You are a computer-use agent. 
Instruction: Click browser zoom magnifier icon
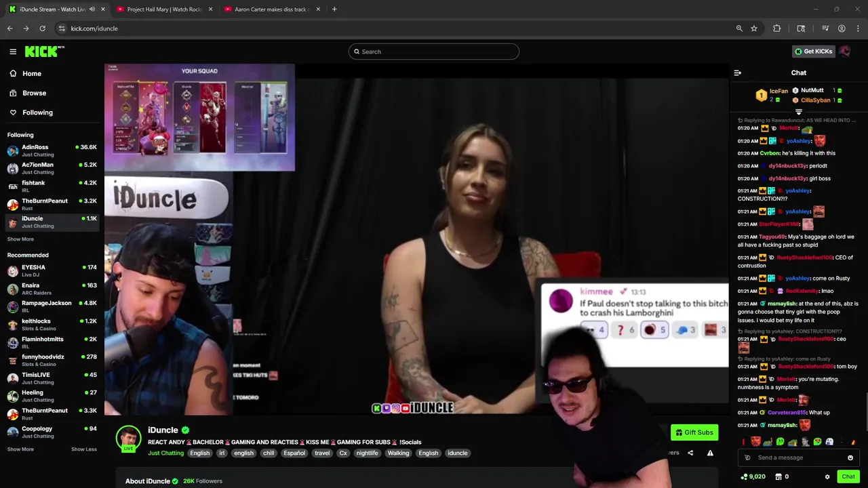pyautogui.click(x=739, y=28)
